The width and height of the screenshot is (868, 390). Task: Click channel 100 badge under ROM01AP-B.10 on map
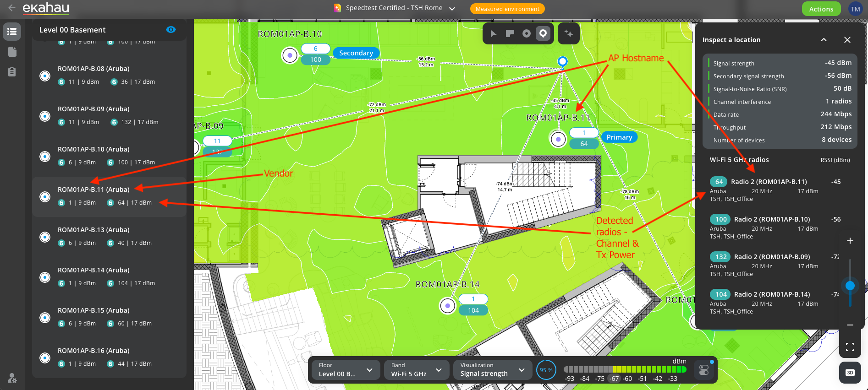pos(316,60)
